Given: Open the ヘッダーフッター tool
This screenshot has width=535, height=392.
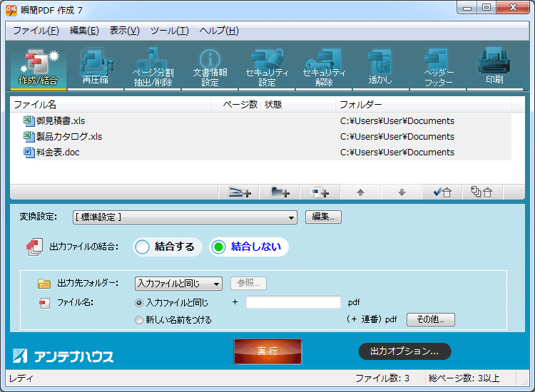Looking at the screenshot, I should pos(438,67).
